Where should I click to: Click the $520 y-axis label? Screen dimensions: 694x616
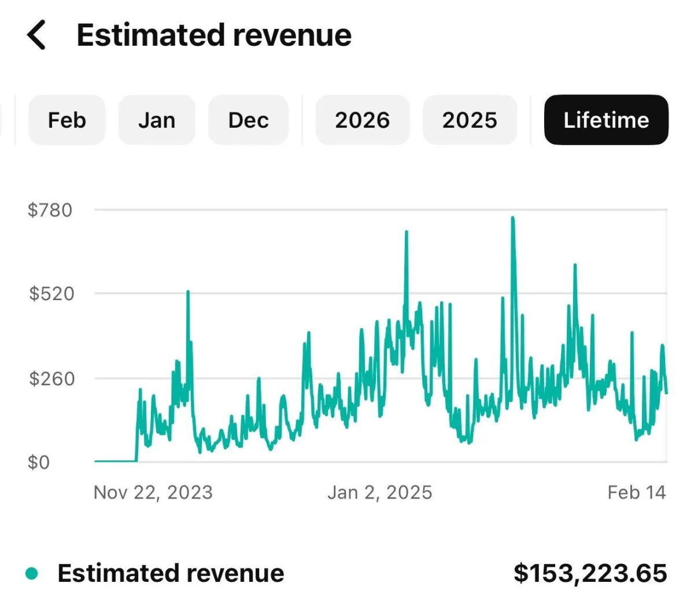pyautogui.click(x=51, y=294)
